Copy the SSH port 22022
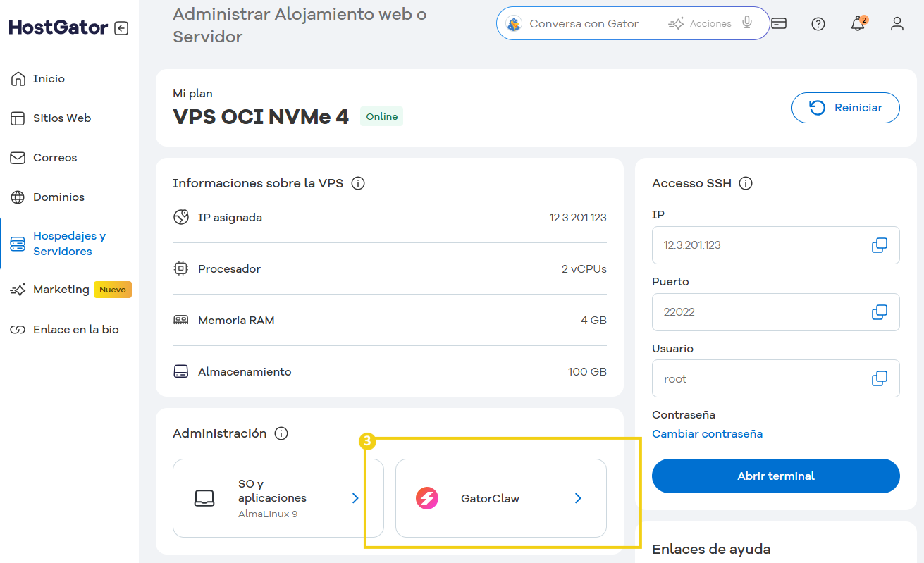The height and width of the screenshot is (563, 924). (x=879, y=311)
